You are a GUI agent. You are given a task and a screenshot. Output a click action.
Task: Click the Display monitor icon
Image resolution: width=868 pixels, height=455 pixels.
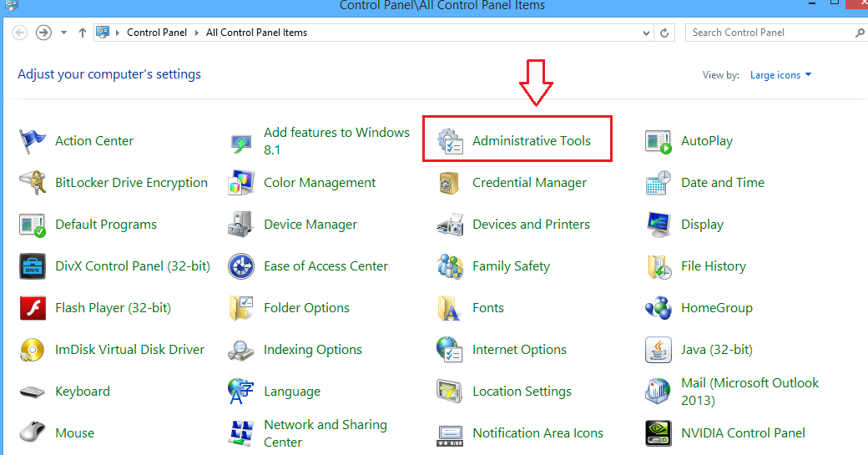(x=659, y=225)
